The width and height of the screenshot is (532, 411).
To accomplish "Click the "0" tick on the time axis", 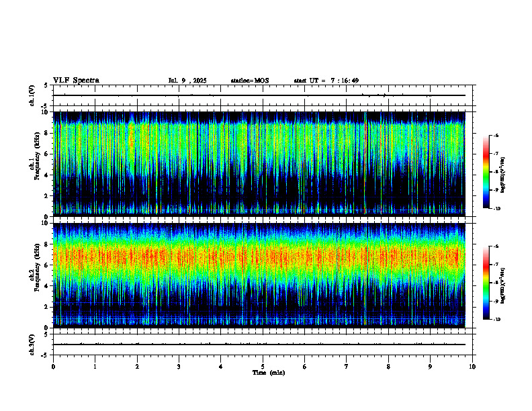I will coord(53,367).
